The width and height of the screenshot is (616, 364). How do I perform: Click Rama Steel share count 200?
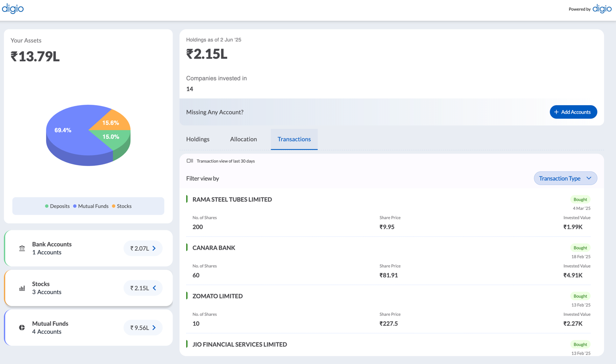tap(198, 227)
